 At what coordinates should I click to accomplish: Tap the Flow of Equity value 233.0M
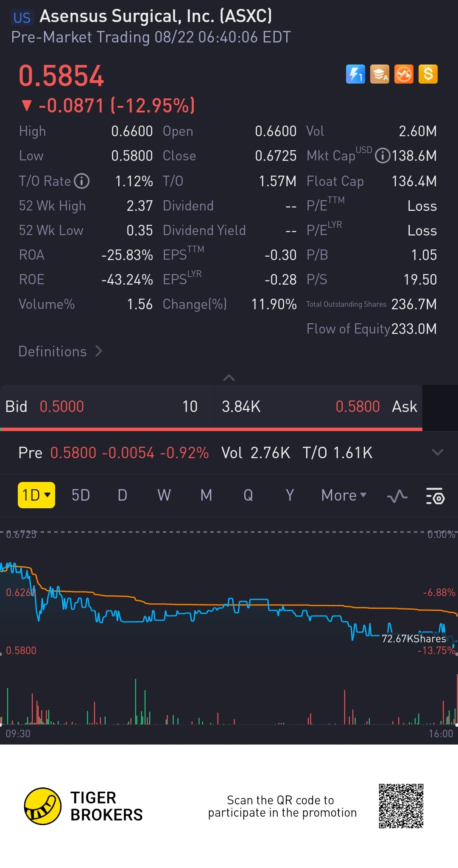coord(414,329)
